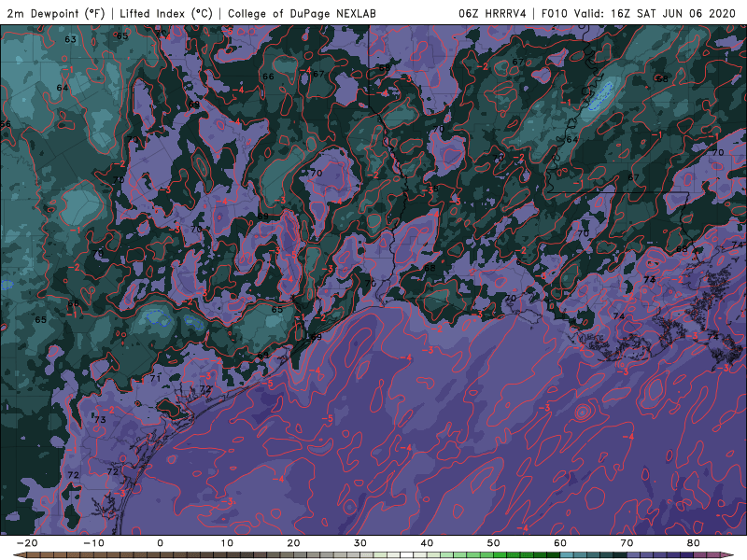Viewport: 747px width, 560px height.
Task: Click the "Valid: 16Z SAT JUN 06 2020" text
Action: pyautogui.click(x=655, y=13)
